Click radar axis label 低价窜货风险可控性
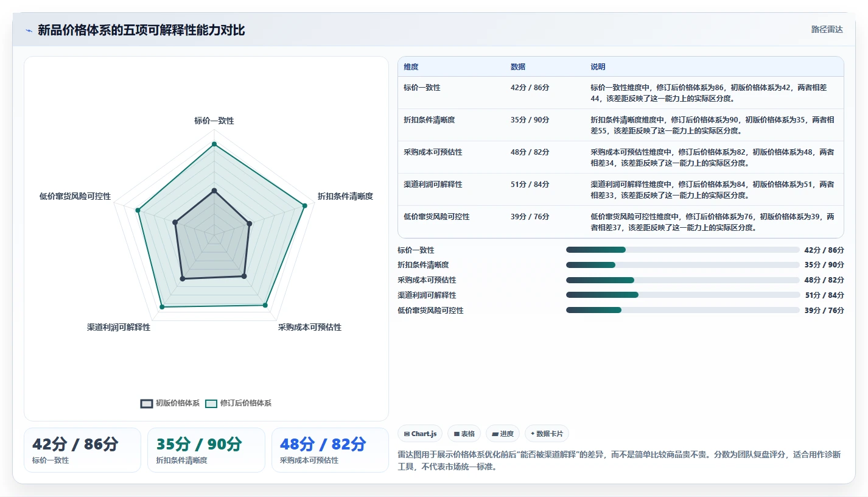Screen dimensions: 868x497 (75, 196)
